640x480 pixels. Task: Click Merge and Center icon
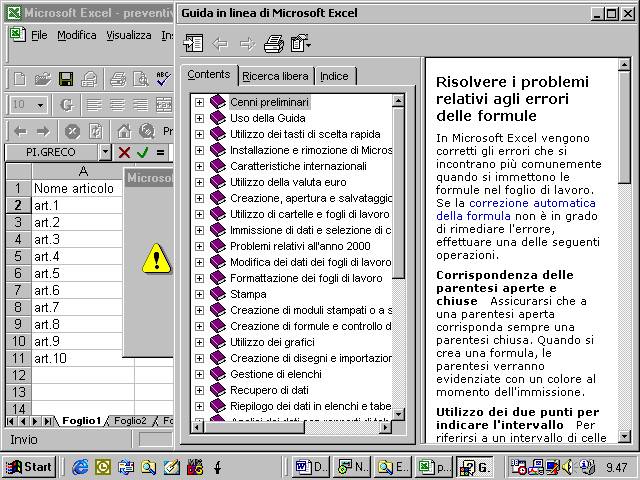click(x=164, y=105)
